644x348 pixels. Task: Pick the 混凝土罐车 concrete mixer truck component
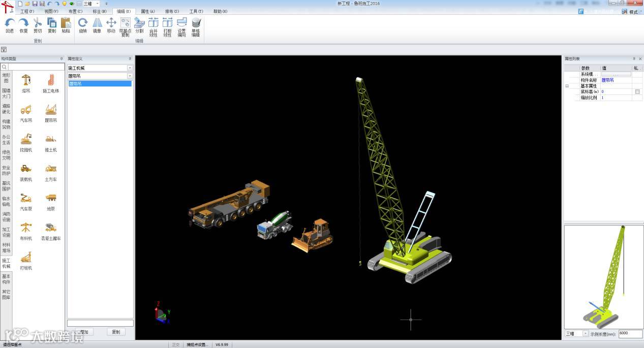tap(51, 231)
